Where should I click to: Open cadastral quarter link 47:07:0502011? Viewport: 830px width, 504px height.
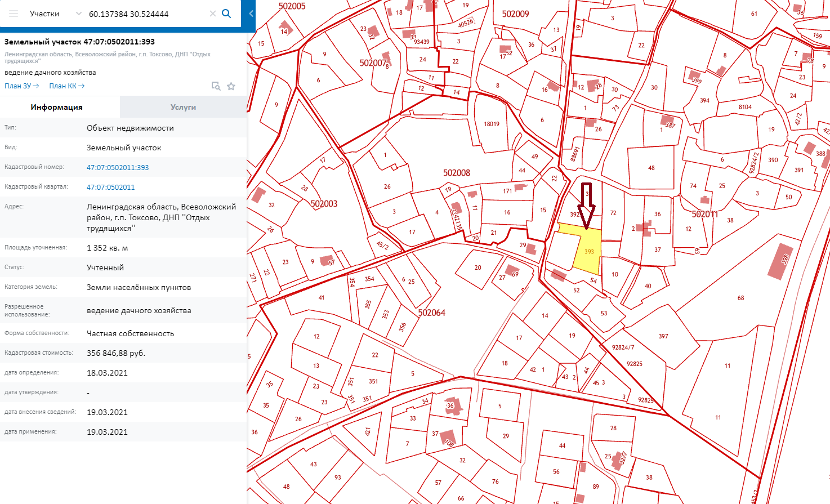111,187
